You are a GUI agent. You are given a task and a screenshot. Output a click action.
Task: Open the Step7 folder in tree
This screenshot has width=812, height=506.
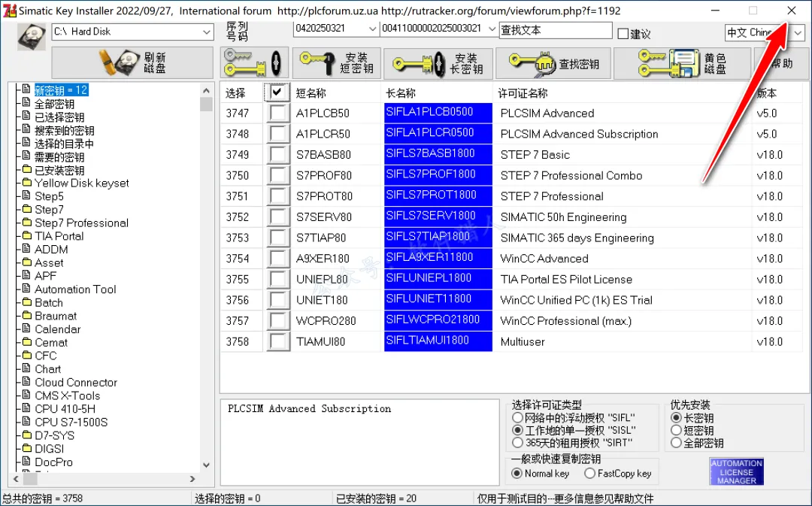coord(49,210)
